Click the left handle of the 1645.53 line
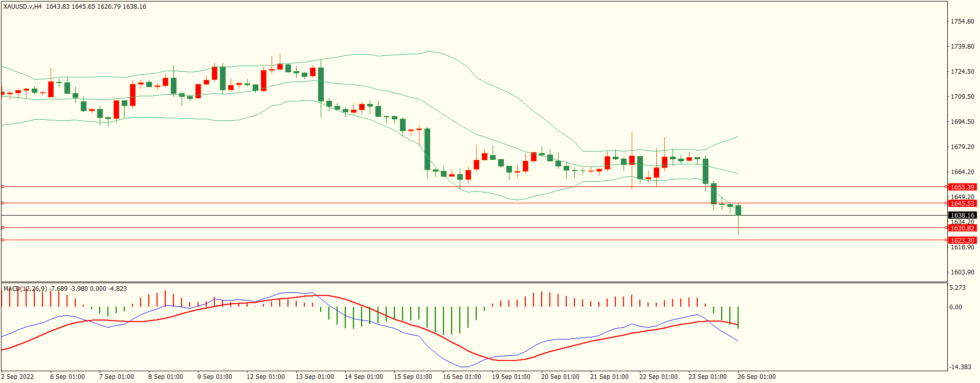The width and height of the screenshot is (980, 383). tap(3, 203)
